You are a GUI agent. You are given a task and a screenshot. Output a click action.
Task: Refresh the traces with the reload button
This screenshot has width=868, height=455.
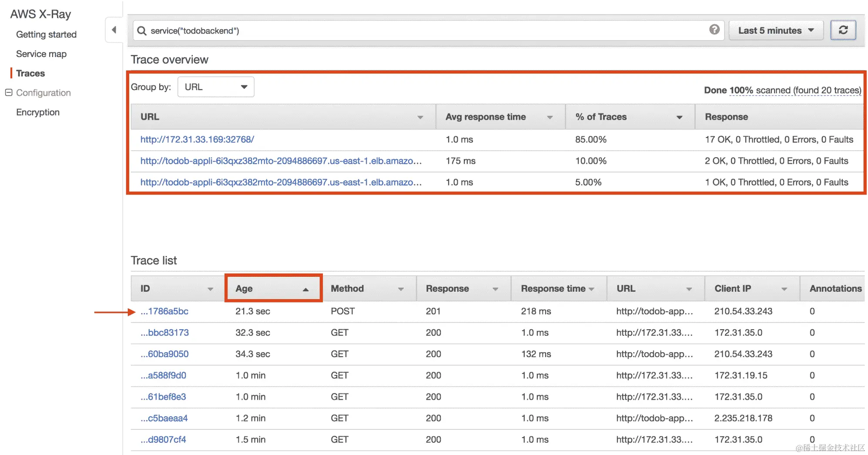pyautogui.click(x=843, y=30)
